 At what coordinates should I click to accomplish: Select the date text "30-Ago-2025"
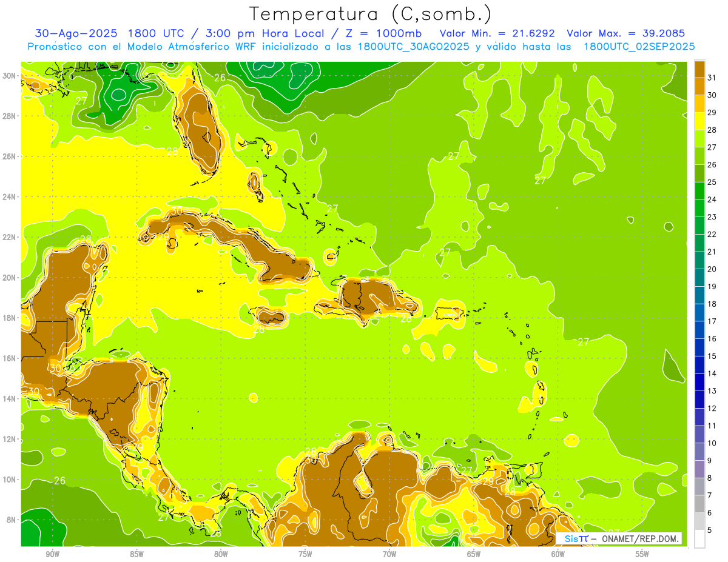click(x=76, y=33)
